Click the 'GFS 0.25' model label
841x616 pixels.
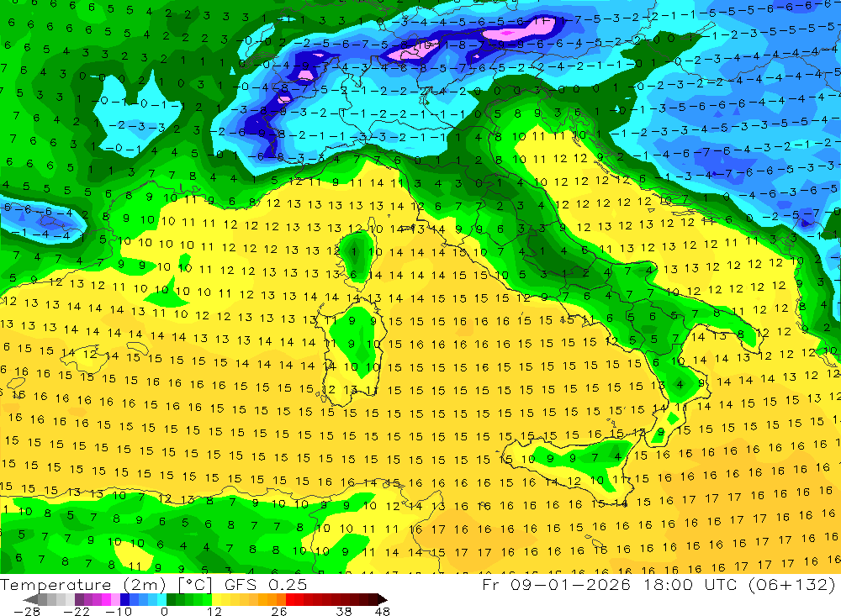coord(266,584)
